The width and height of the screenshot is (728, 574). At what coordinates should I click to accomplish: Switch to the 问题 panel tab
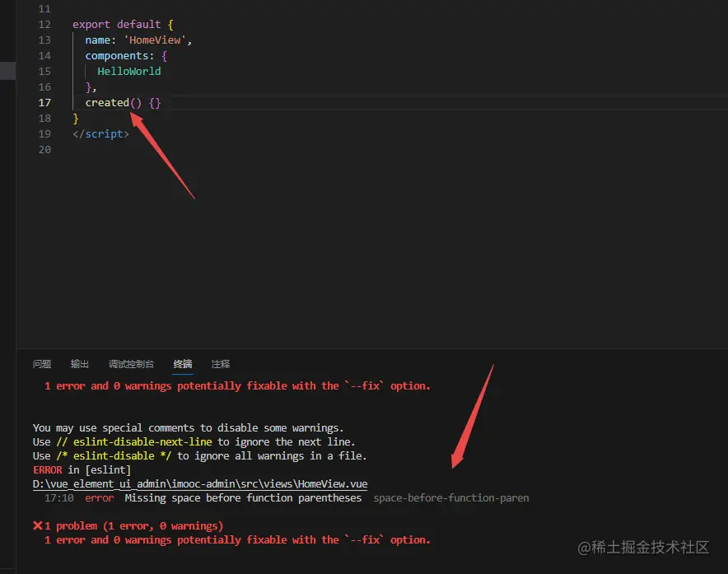[42, 364]
